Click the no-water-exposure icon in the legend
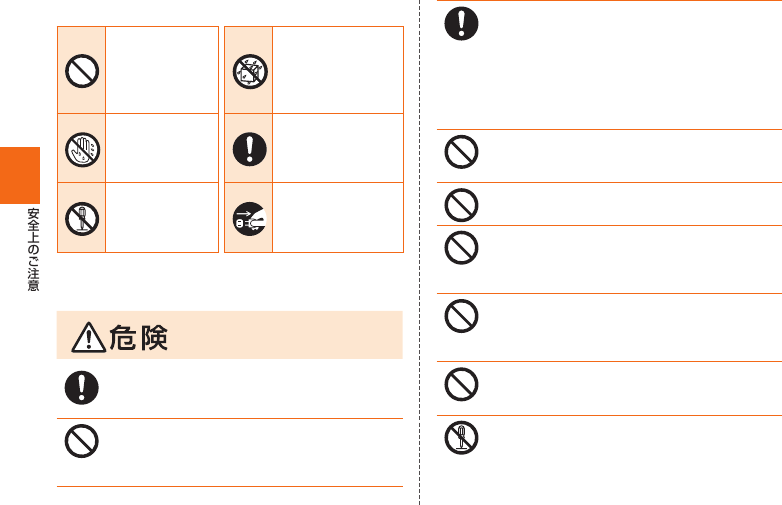 (245, 71)
